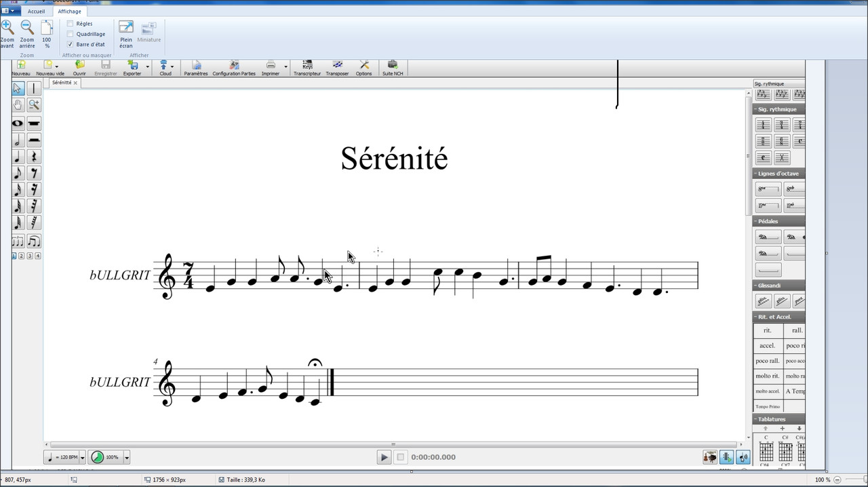This screenshot has height=487, width=868.
Task: Choose the sixteenth note tool
Action: (x=18, y=189)
